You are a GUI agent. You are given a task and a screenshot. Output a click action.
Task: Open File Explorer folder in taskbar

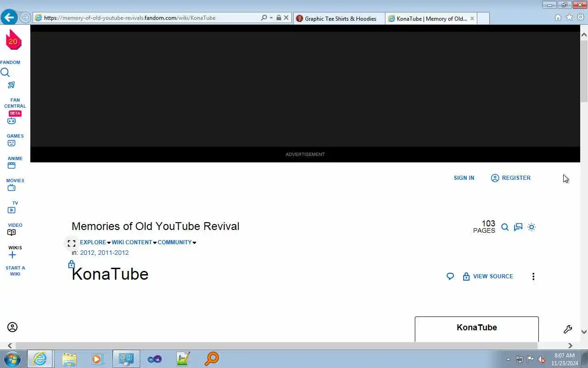pos(69,359)
